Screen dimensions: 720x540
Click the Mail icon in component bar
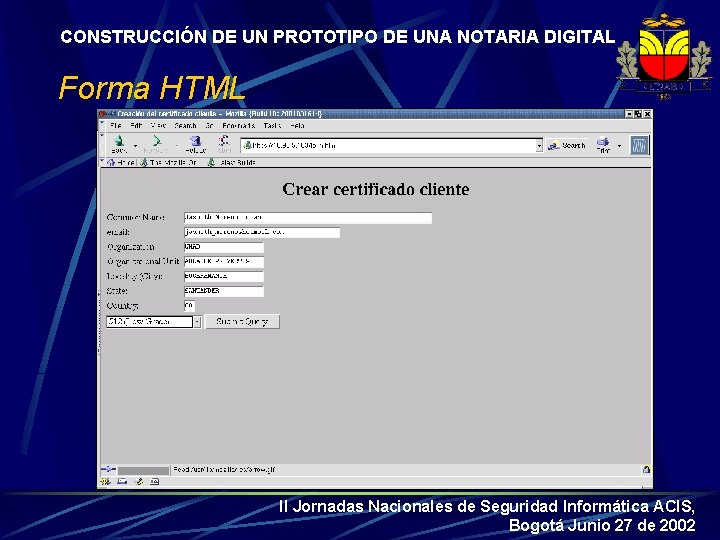pos(122,481)
